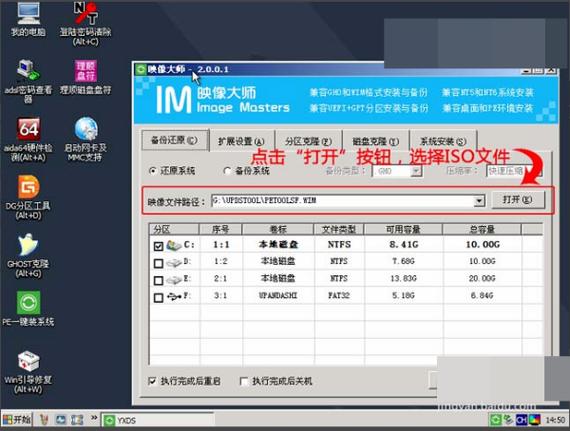
Task: Open the 登陆密码清除 (Alt+C) desktop icon
Action: (x=85, y=23)
